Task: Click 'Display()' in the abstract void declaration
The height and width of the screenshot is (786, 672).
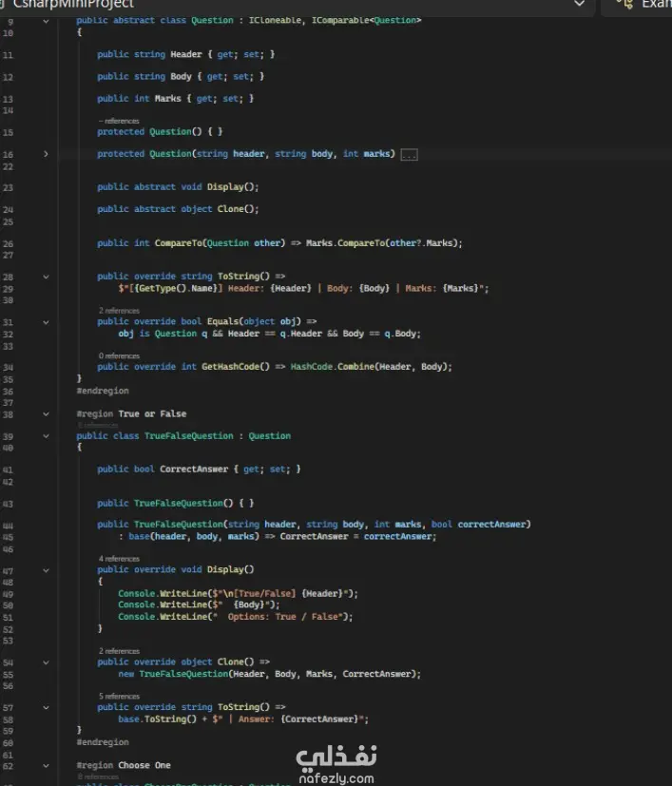Action: pos(231,187)
